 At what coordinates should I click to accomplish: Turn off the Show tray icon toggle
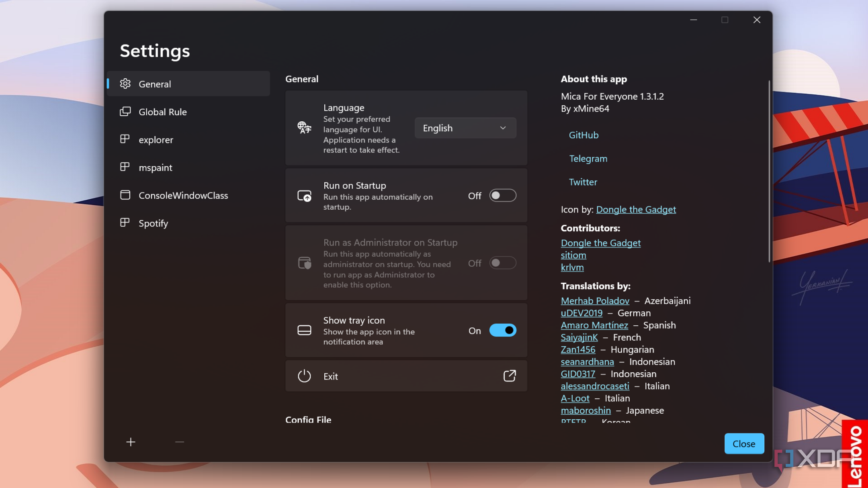click(502, 331)
